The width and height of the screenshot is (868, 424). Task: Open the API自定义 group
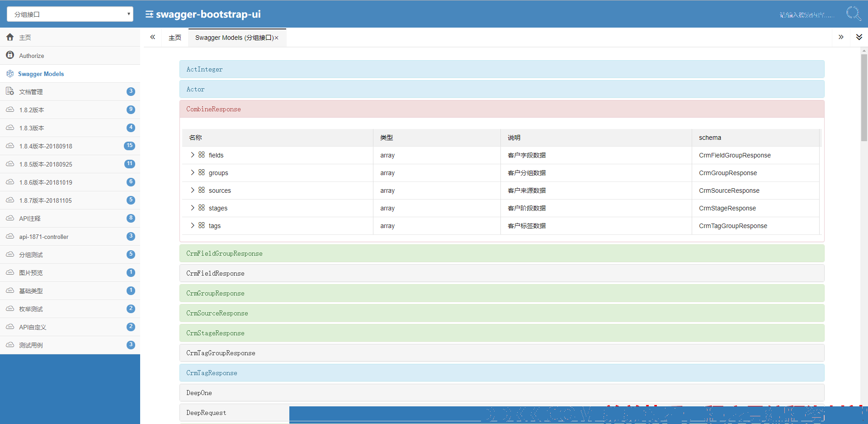(x=70, y=327)
